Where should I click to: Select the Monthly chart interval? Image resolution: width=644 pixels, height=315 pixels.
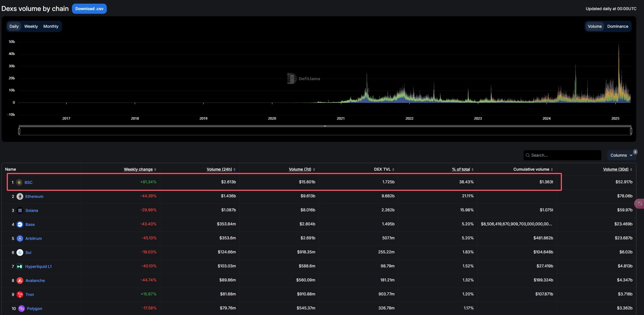[51, 26]
